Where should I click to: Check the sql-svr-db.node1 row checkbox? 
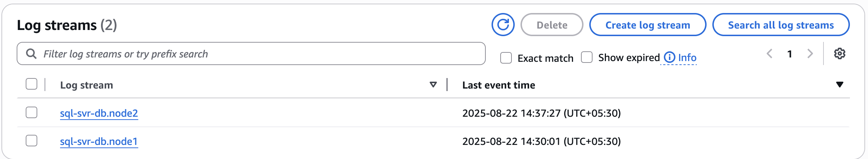(31, 141)
